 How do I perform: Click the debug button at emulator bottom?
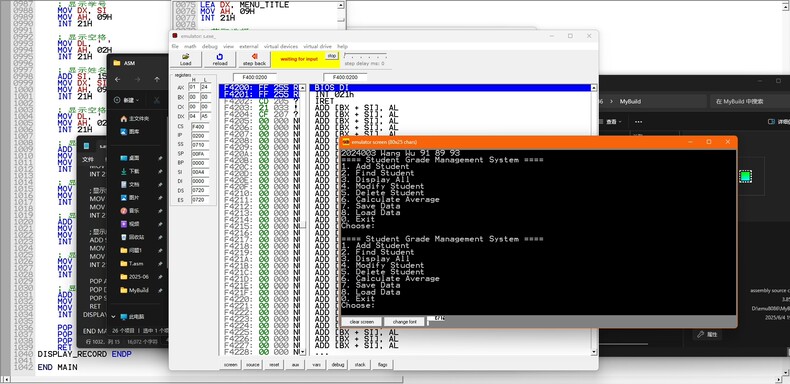[338, 364]
